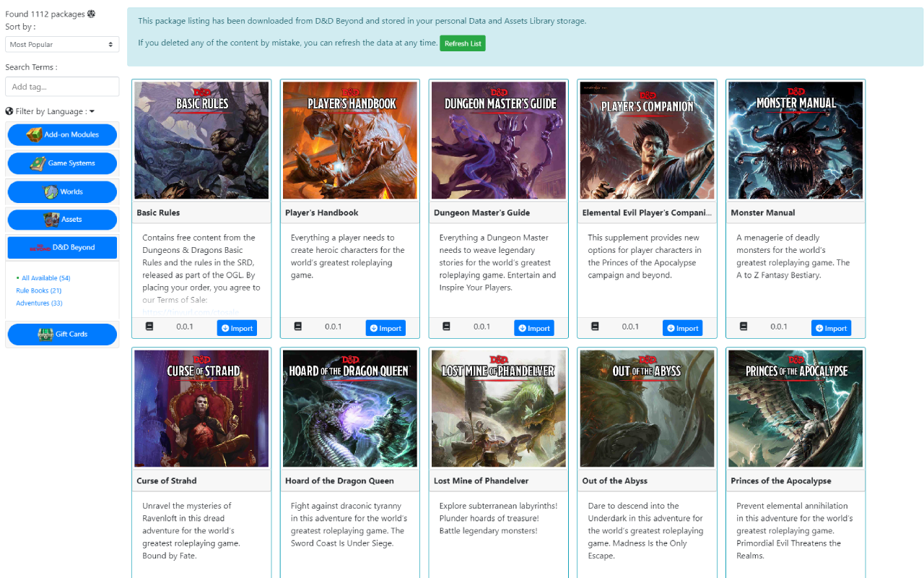This screenshot has height=578, width=924.
Task: Click the dice icon beside package count
Action: pos(91,14)
